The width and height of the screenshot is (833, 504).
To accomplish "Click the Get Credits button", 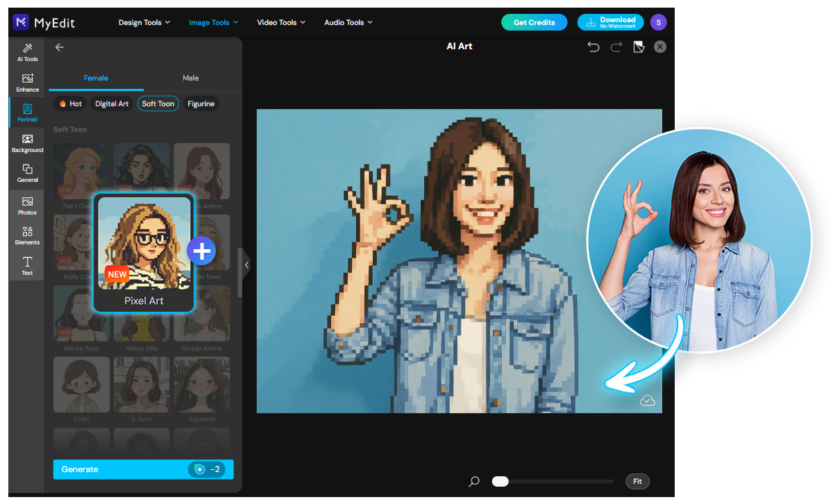I will (534, 22).
